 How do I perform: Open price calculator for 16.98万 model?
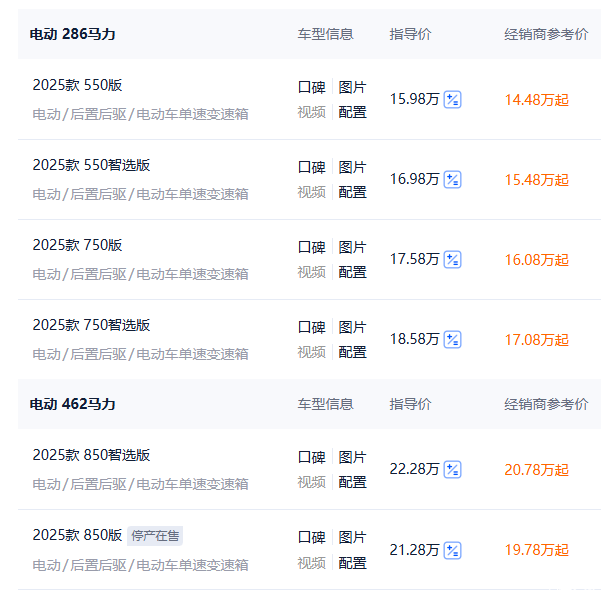[x=452, y=179]
